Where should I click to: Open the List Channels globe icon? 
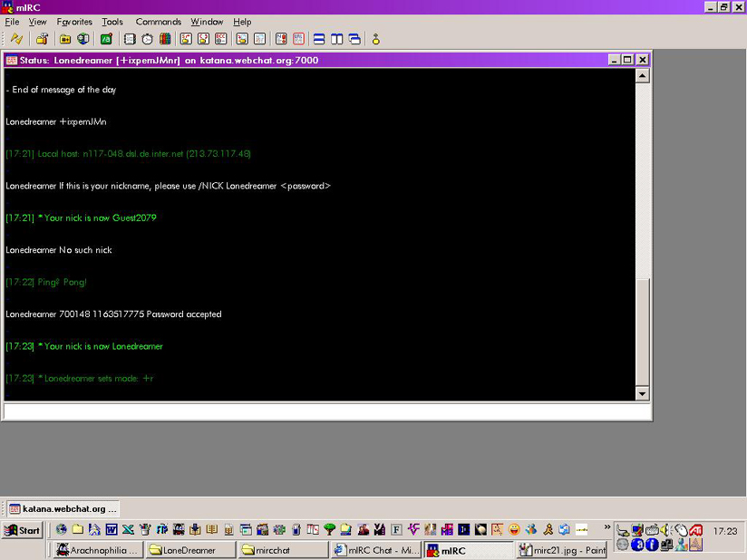tap(83, 39)
